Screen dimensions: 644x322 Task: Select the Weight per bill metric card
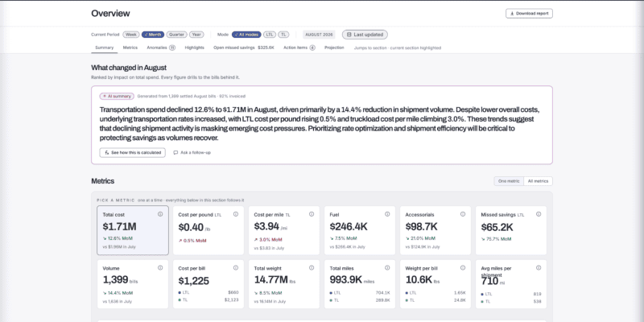[x=436, y=284]
